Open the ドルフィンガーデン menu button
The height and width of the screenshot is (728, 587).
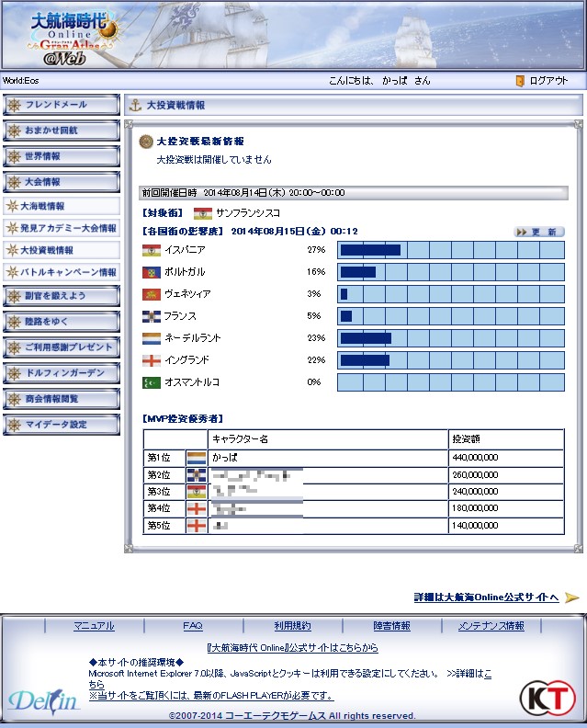coord(62,373)
